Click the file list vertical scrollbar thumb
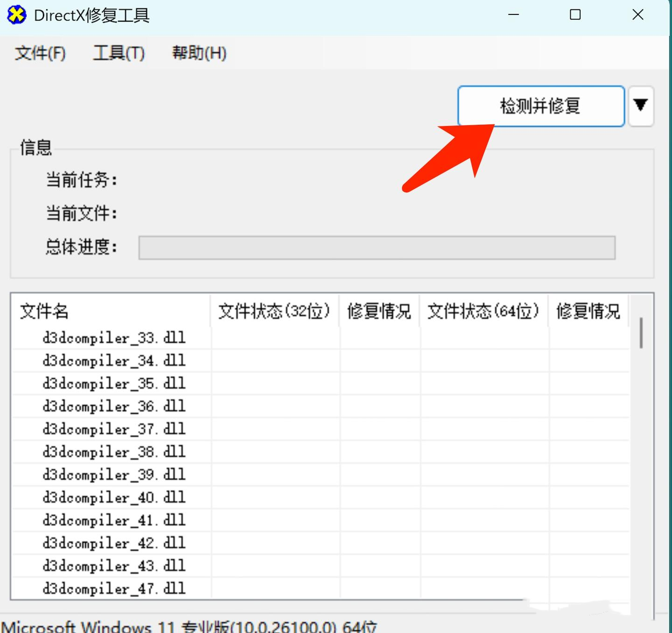672x633 pixels. click(641, 333)
